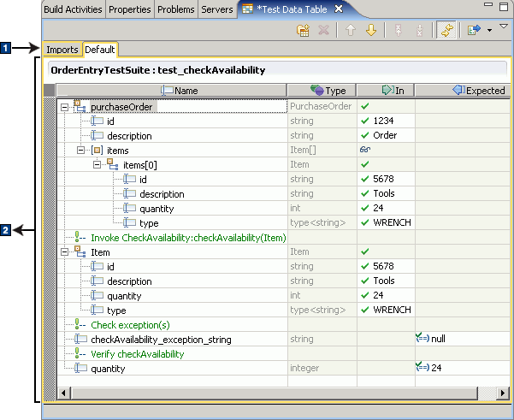Click the Check exception(s) step icon

tap(80, 324)
